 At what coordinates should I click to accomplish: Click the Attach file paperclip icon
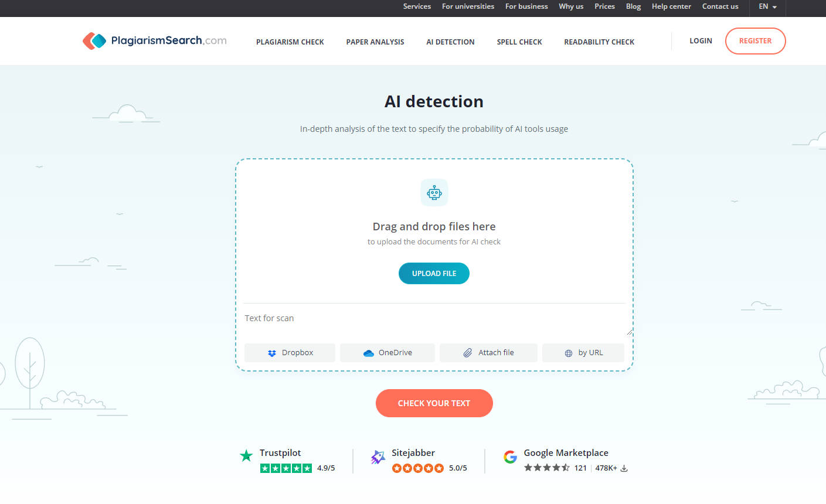468,352
